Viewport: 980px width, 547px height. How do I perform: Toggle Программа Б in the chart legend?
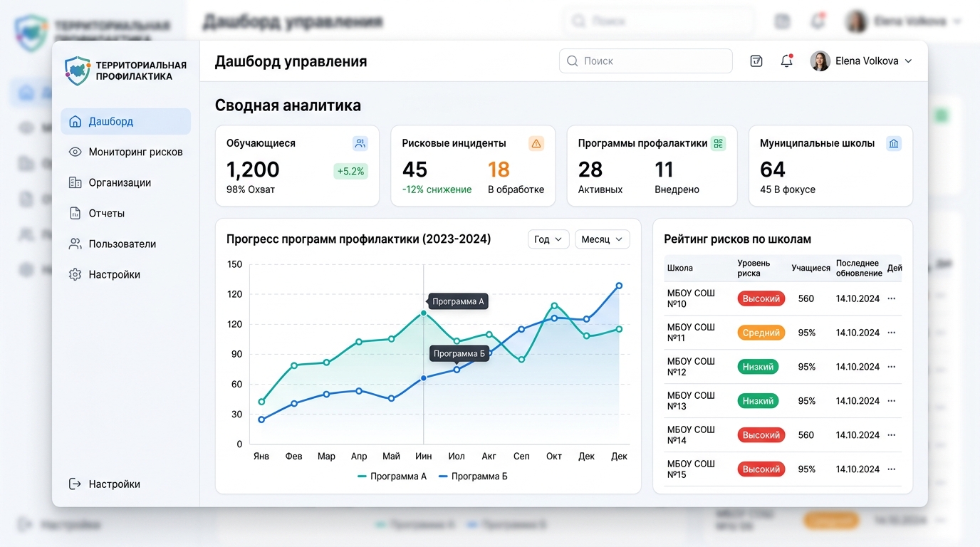473,476
